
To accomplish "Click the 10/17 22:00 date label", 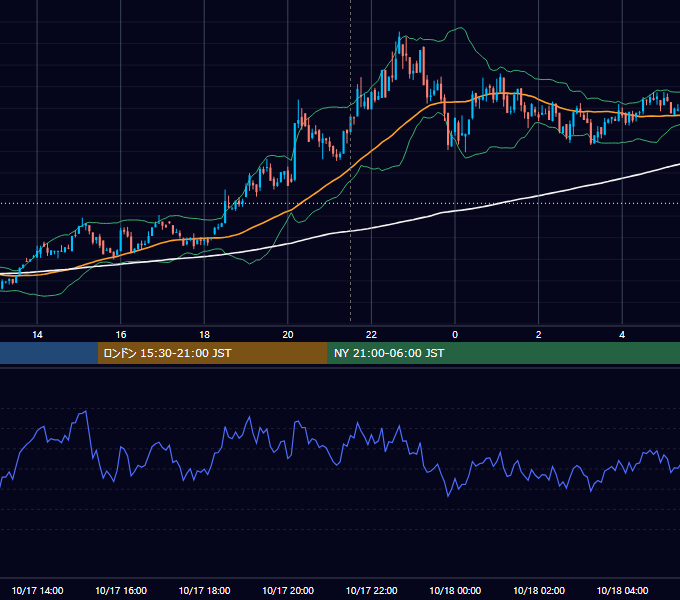I will (x=371, y=590).
